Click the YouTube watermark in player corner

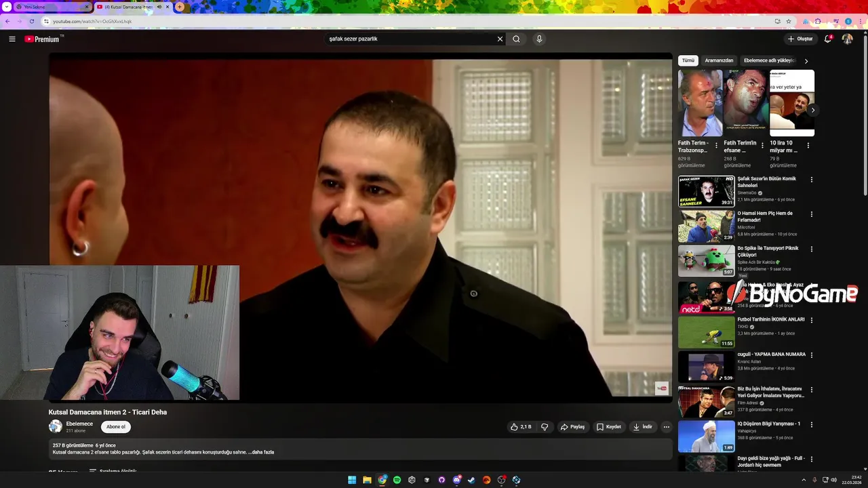point(661,388)
